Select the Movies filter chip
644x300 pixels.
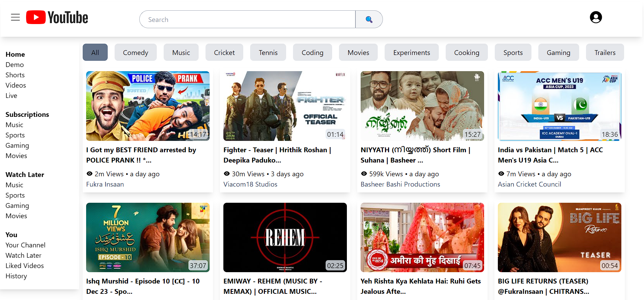pos(358,52)
